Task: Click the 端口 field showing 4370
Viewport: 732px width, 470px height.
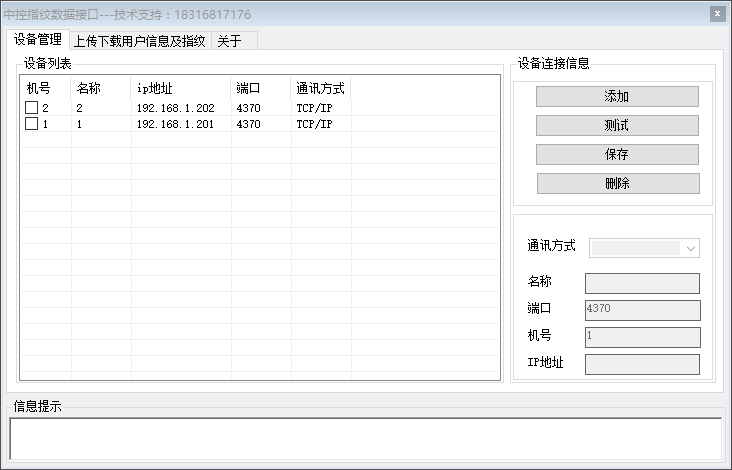Action: (642, 310)
